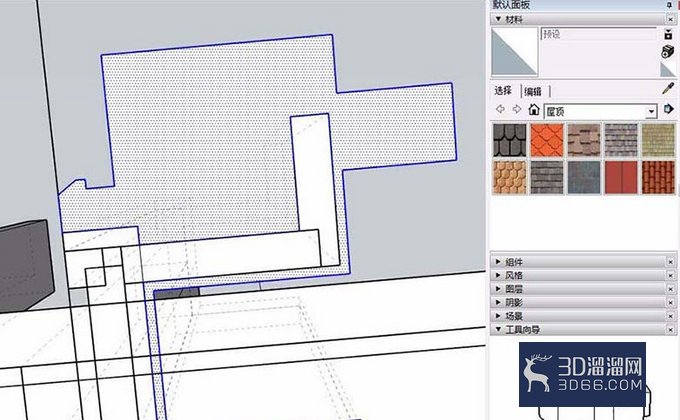Pick the tan round tile material

510,177
